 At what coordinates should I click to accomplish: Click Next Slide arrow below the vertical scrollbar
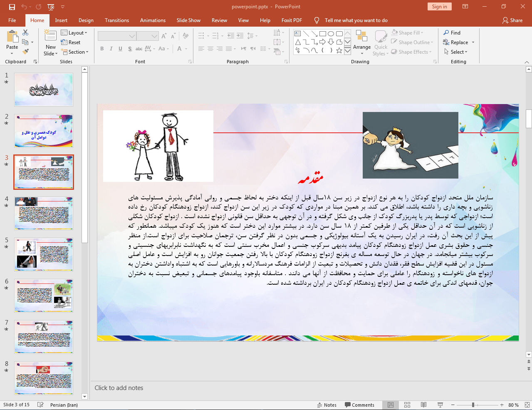529,369
